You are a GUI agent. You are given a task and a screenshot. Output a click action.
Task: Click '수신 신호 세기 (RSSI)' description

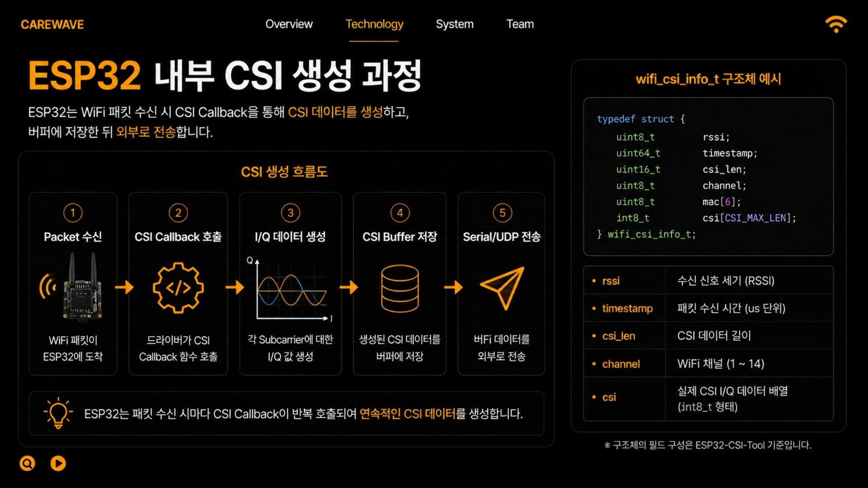tap(726, 281)
